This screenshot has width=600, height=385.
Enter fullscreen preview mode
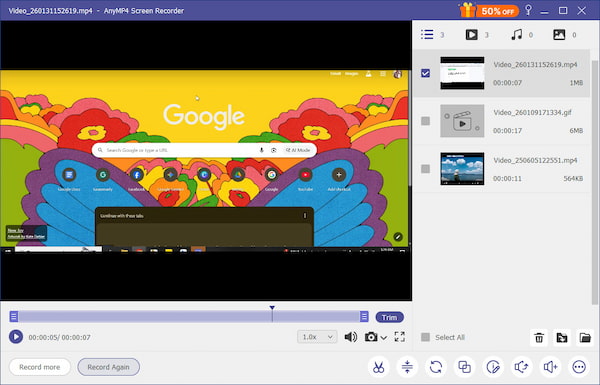399,337
